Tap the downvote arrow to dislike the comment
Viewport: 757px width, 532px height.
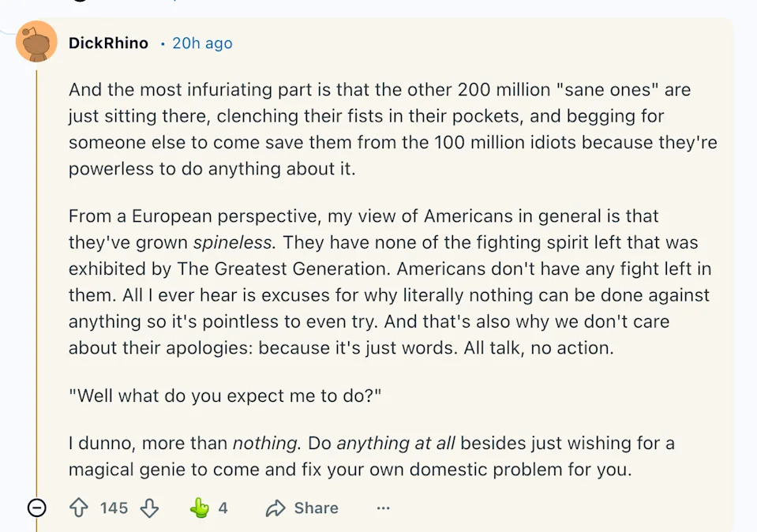coord(150,508)
